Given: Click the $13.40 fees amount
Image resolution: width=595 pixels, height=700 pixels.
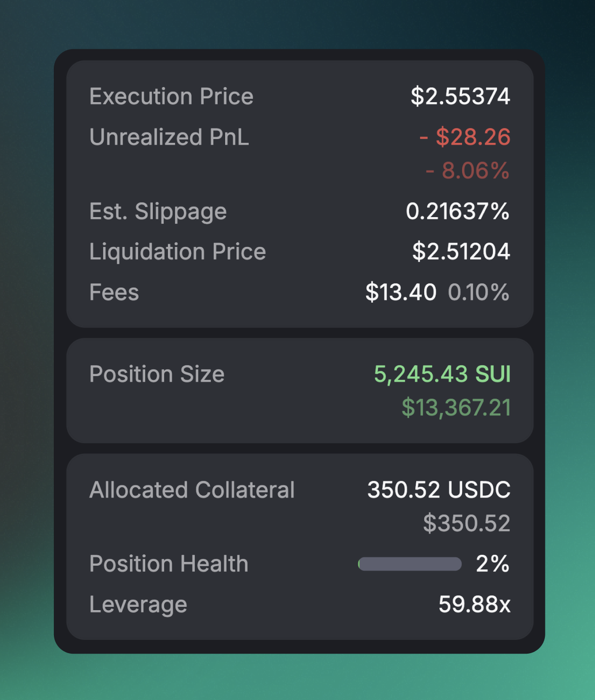Looking at the screenshot, I should [401, 292].
